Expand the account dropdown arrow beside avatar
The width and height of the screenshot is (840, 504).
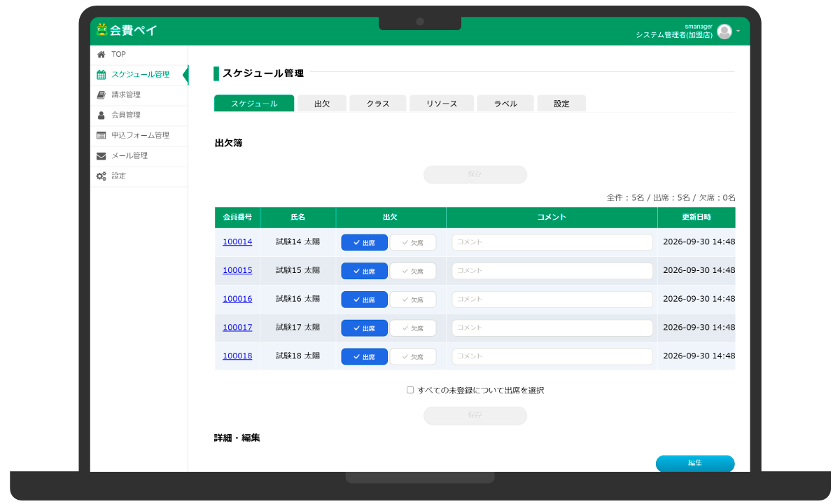738,31
